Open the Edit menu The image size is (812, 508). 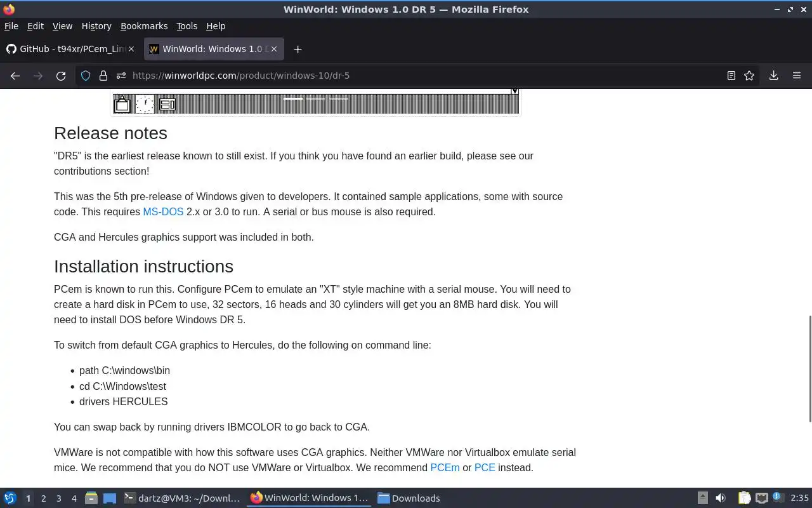coord(36,26)
